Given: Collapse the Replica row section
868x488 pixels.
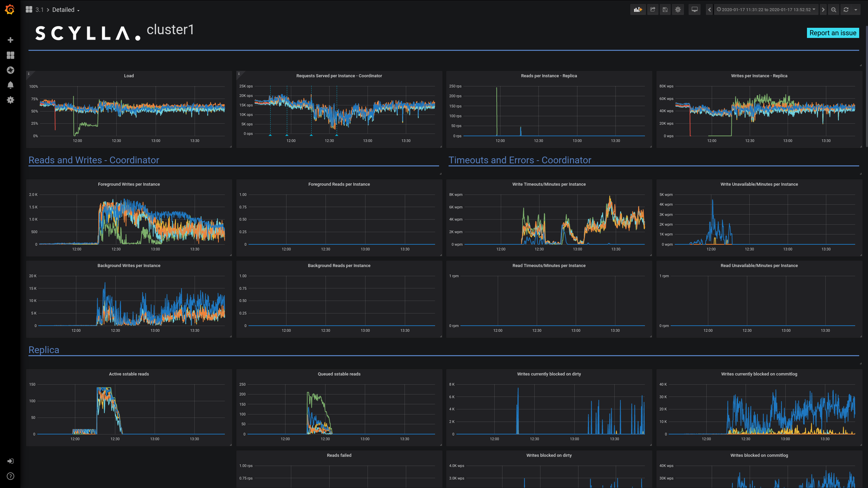Looking at the screenshot, I should [x=44, y=349].
